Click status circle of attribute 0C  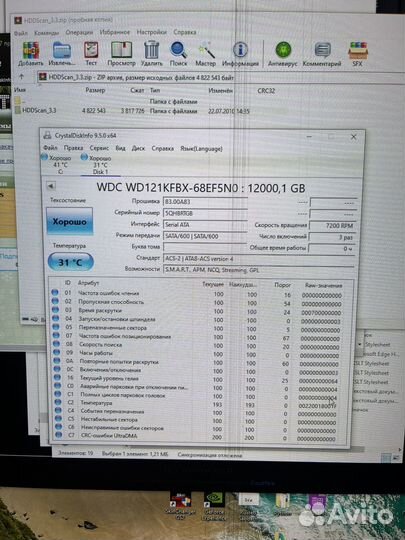[x=58, y=369]
